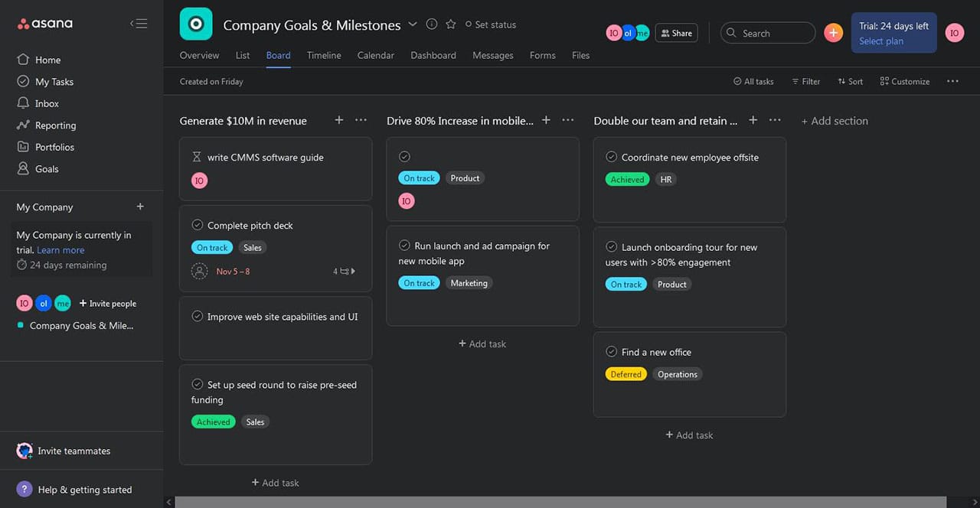The height and width of the screenshot is (508, 980).
Task: Mark Coordinate new employee offsite complete
Action: pos(611,157)
